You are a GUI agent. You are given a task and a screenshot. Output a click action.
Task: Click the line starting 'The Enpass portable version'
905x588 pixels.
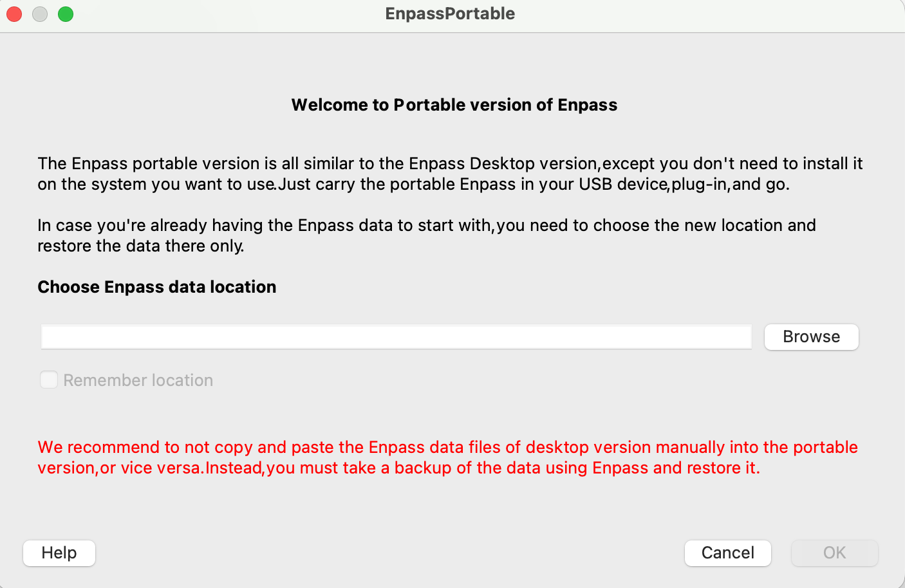[450, 163]
